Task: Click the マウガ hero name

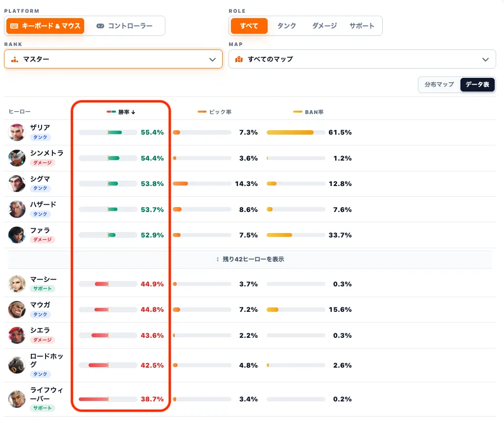Action: [40, 304]
